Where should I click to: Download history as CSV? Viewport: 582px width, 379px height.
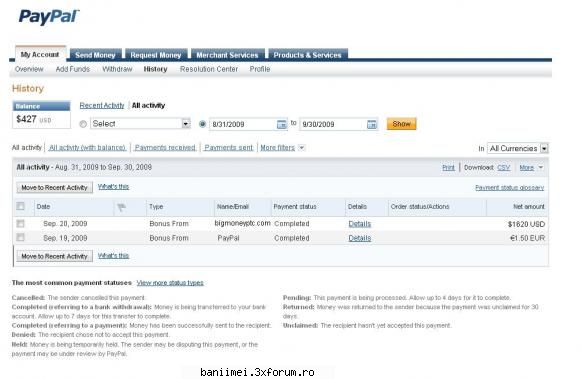tap(503, 168)
